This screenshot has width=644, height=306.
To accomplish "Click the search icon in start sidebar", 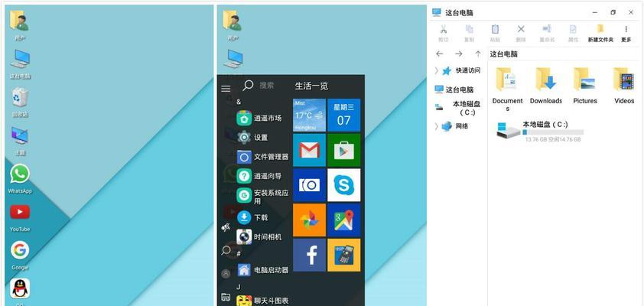I will click(226, 250).
